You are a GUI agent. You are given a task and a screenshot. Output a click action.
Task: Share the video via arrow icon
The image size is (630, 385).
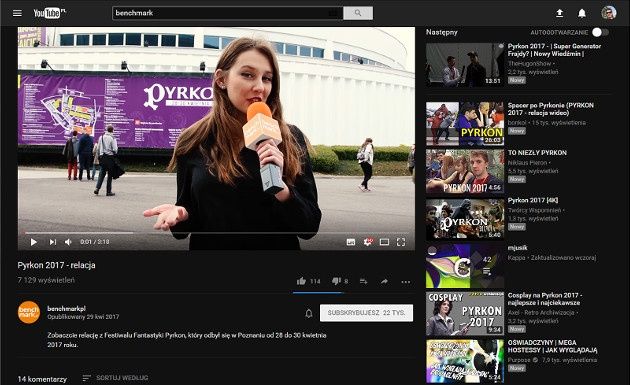tap(385, 281)
